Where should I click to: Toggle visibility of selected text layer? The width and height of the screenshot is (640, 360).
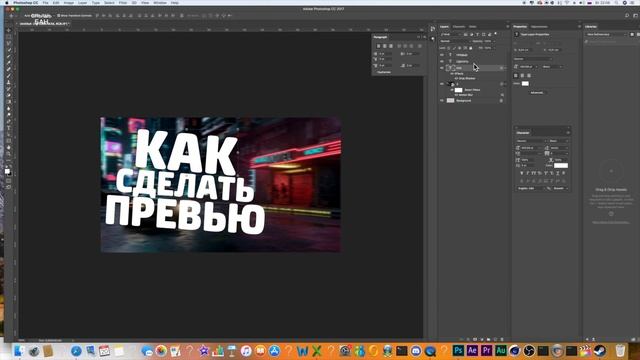tap(442, 68)
